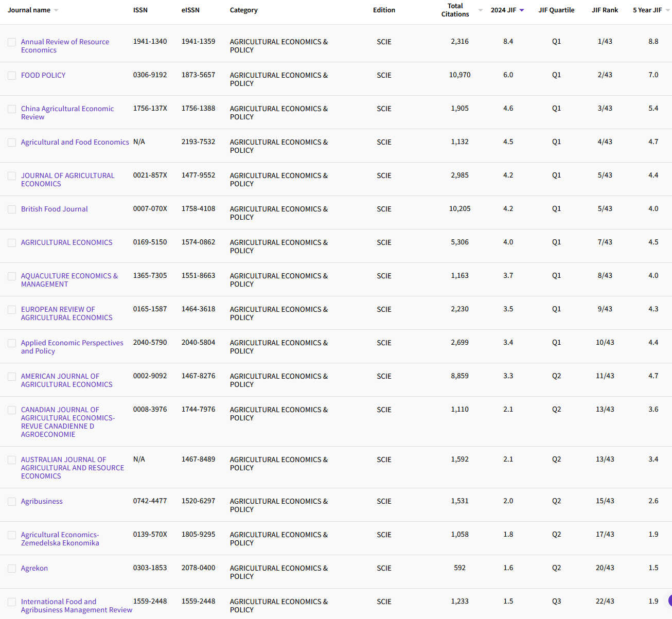This screenshot has height=619, width=672.
Task: Click the JIF Rank column header
Action: pos(605,10)
